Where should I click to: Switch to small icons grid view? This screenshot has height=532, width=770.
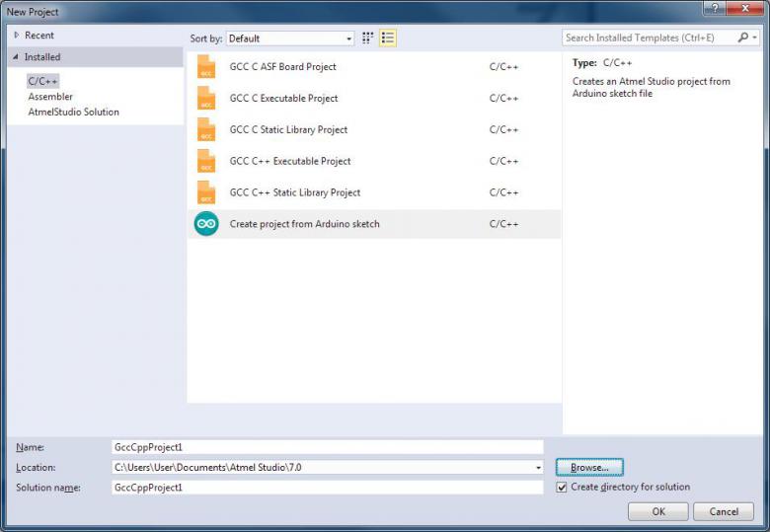tap(368, 38)
